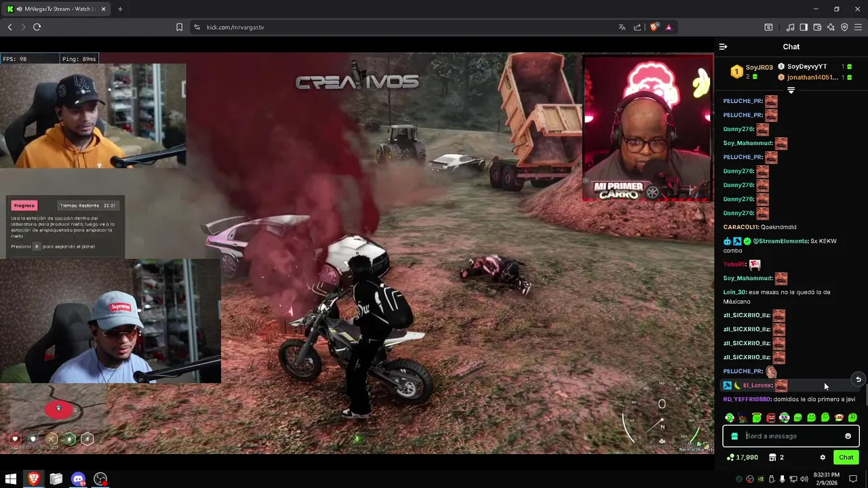
Task: Collapse the chat panel with the arrow icon
Action: (x=723, y=47)
